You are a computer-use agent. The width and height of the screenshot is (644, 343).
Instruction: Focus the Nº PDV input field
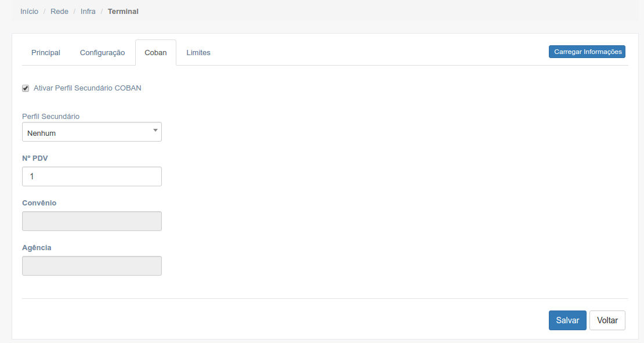[92, 176]
